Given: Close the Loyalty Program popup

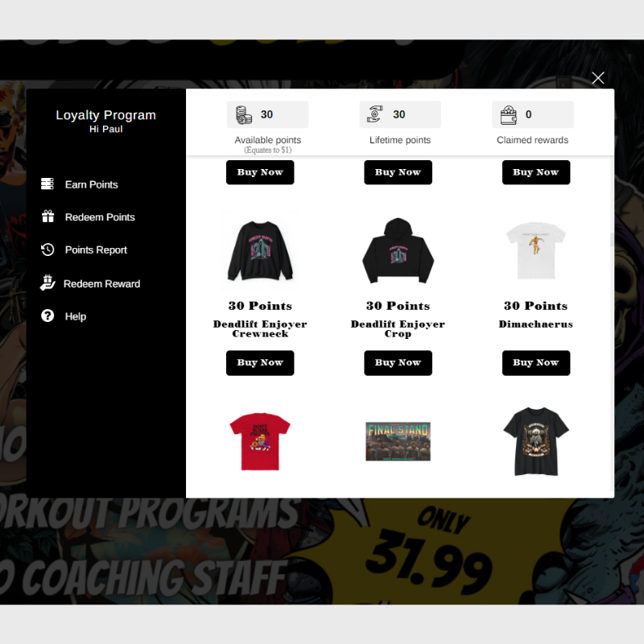Looking at the screenshot, I should [598, 77].
